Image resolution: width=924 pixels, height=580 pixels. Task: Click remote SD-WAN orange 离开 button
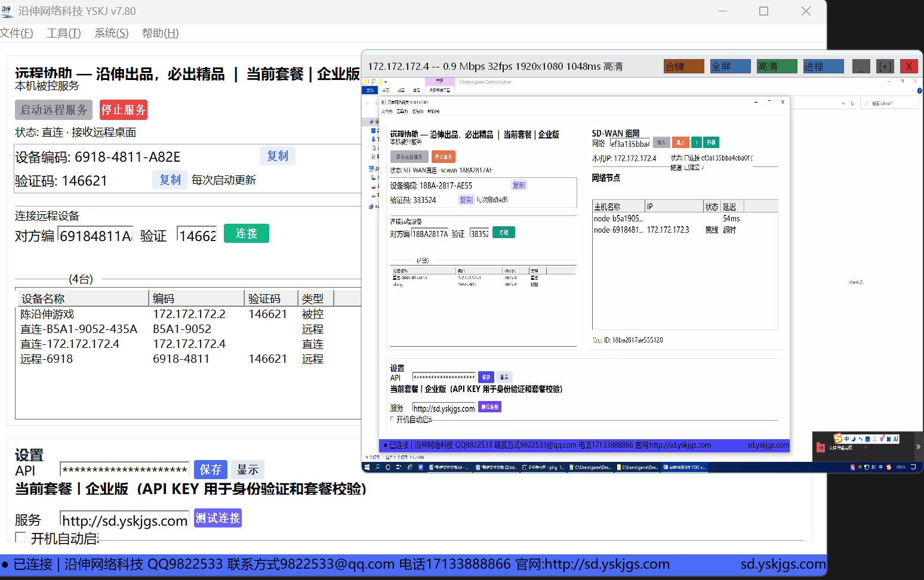[680, 142]
